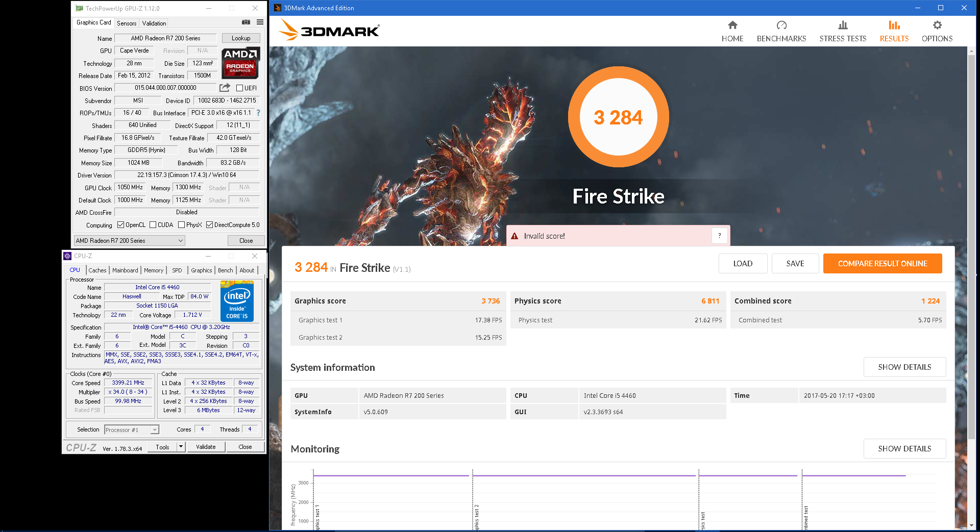This screenshot has height=532, width=980.
Task: Show details for Monitoring
Action: (x=905, y=449)
